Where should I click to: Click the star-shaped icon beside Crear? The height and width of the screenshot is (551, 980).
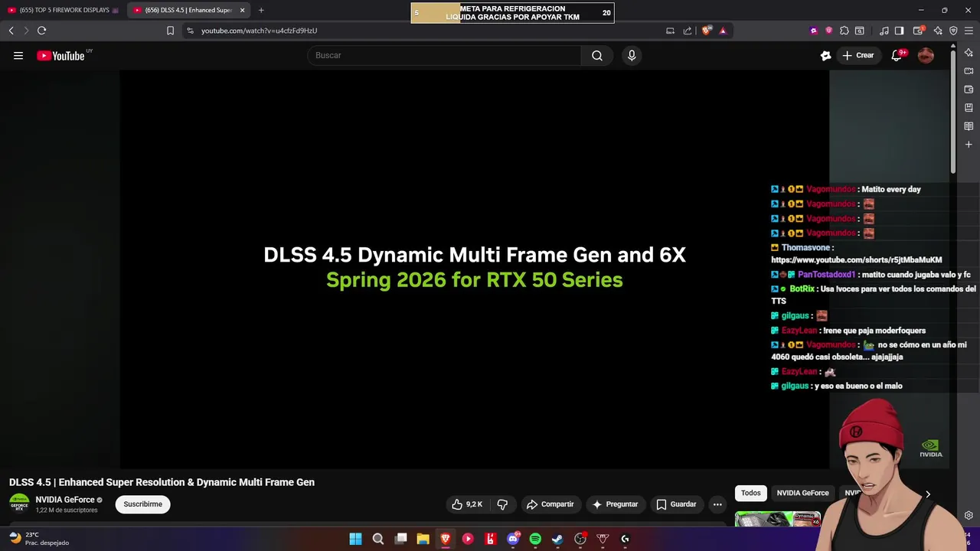click(825, 55)
